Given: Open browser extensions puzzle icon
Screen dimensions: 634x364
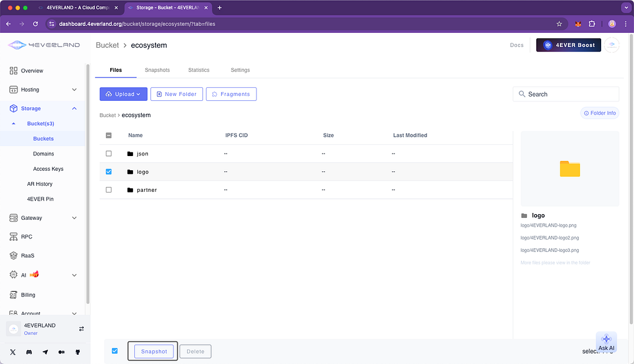Looking at the screenshot, I should coord(592,24).
